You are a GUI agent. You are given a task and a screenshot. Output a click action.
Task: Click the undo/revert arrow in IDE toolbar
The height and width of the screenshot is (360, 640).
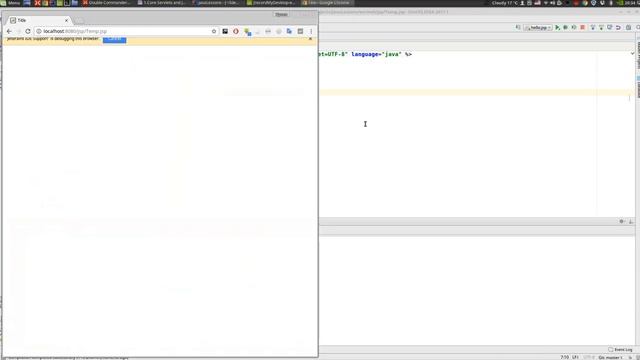[618, 28]
